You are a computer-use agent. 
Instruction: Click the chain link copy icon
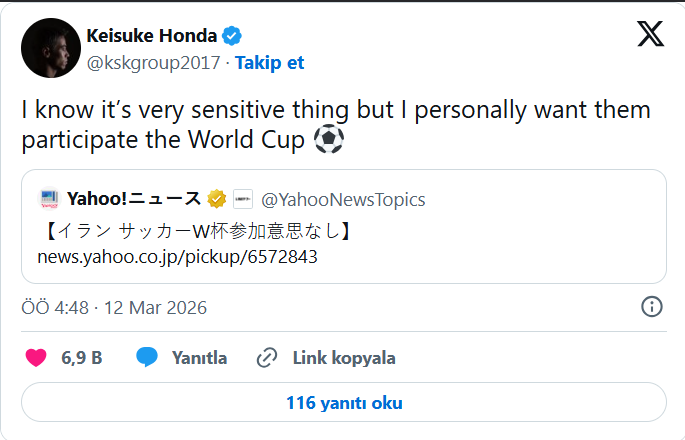267,358
